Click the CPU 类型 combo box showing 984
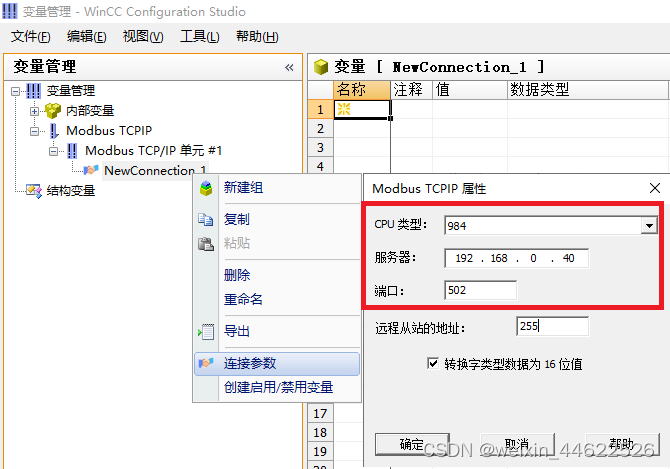This screenshot has width=670, height=469. [x=550, y=225]
